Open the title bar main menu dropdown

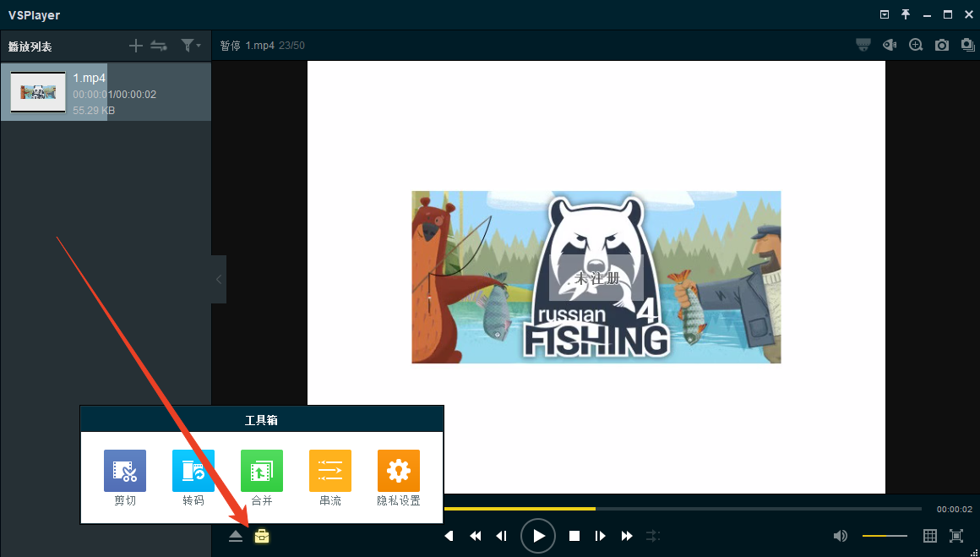click(x=885, y=14)
